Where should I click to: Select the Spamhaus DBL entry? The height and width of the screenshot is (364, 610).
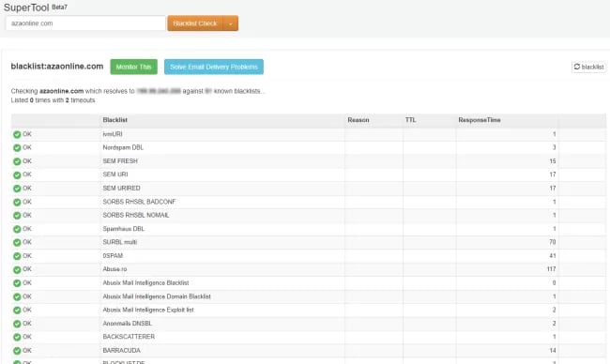pos(123,229)
